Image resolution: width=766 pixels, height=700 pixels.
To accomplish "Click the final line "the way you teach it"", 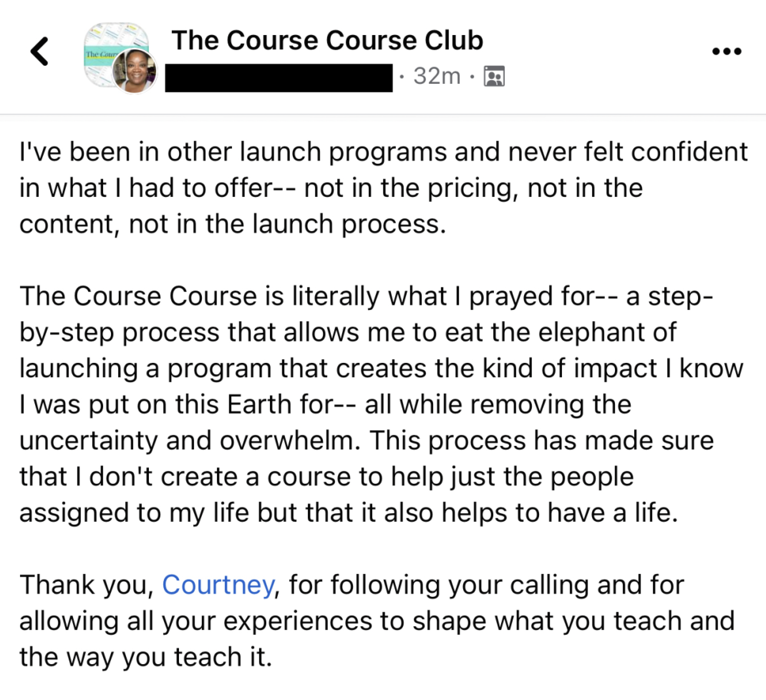I will pyautogui.click(x=146, y=657).
